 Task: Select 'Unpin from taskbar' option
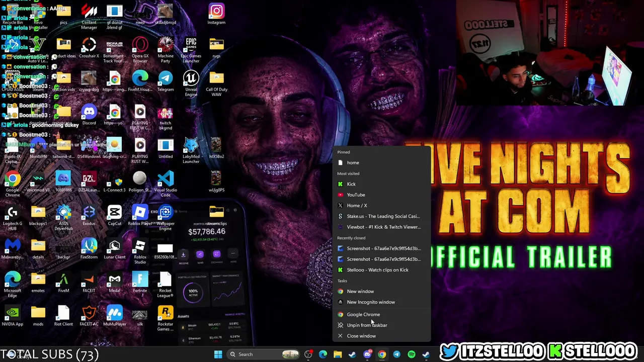coord(382,325)
